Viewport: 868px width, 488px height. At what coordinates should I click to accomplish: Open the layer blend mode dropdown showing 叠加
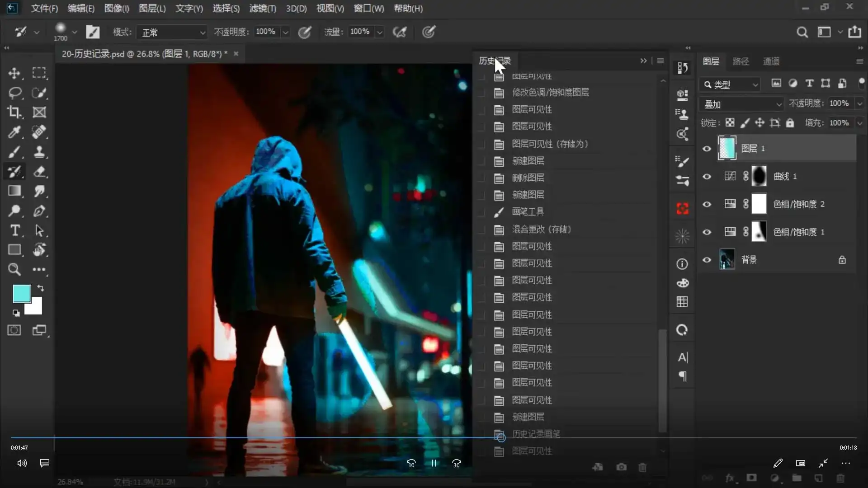pyautogui.click(x=741, y=104)
